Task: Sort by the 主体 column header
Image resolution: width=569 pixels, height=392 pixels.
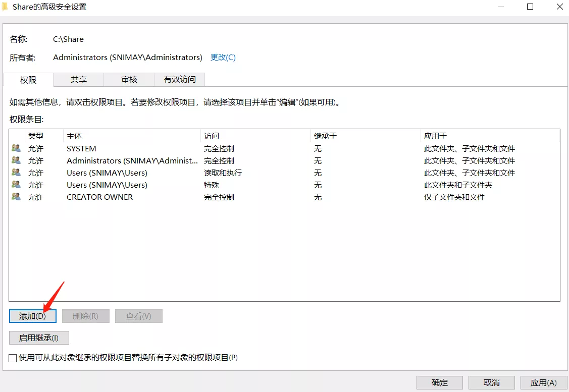Action: point(131,136)
